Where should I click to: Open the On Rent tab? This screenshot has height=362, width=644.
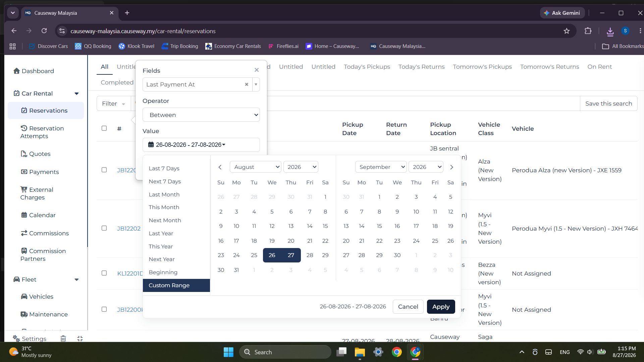click(x=599, y=67)
